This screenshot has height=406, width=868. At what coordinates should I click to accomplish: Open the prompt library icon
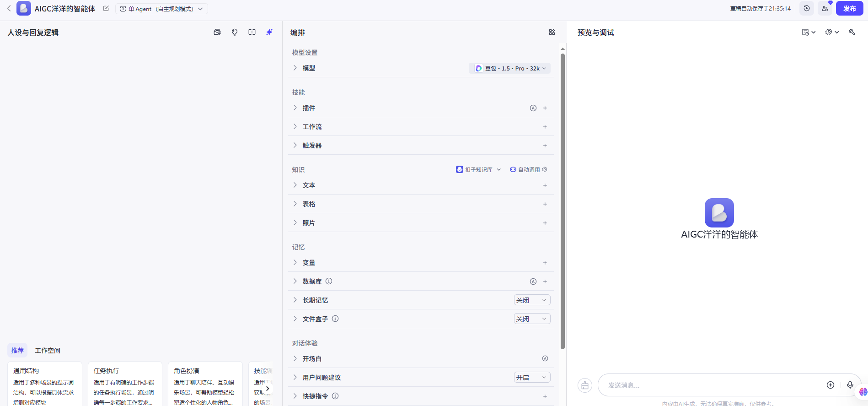coord(217,32)
